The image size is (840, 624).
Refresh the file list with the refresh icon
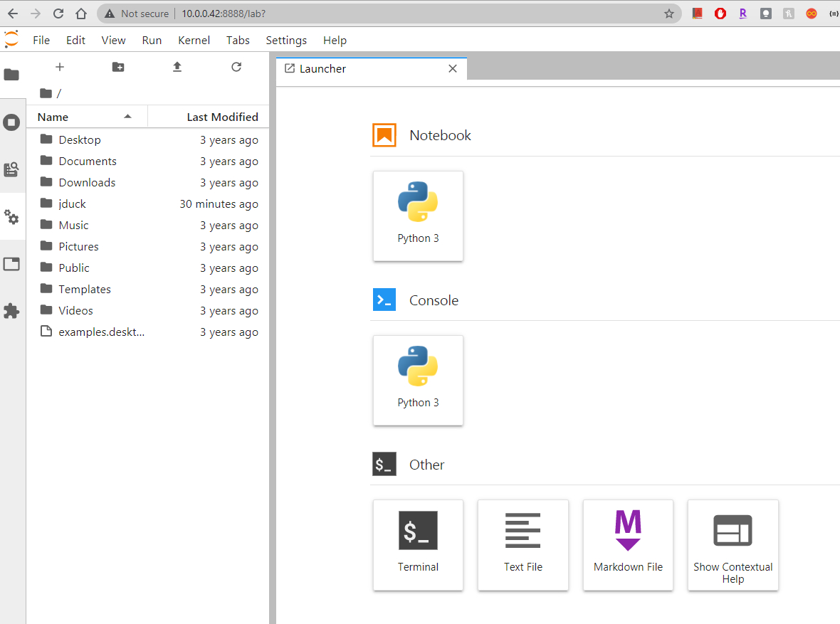click(x=236, y=66)
